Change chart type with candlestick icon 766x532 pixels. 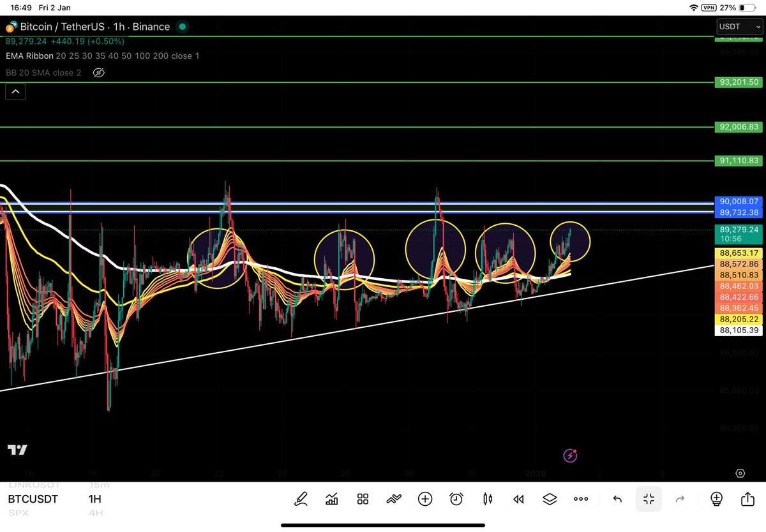(x=488, y=499)
